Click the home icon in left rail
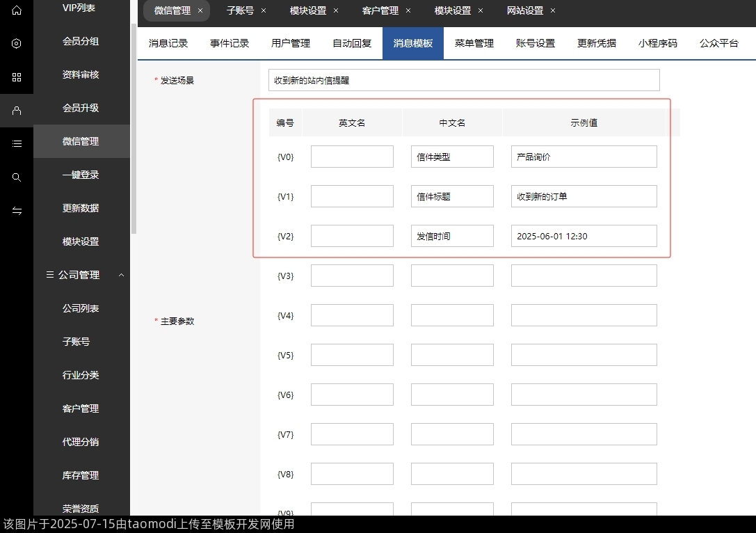This screenshot has width=756, height=533. point(17,10)
